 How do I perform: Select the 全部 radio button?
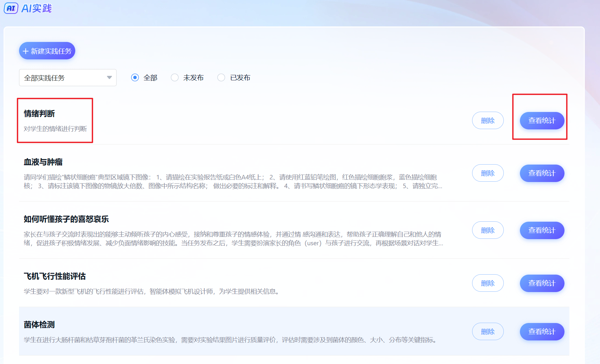click(135, 77)
